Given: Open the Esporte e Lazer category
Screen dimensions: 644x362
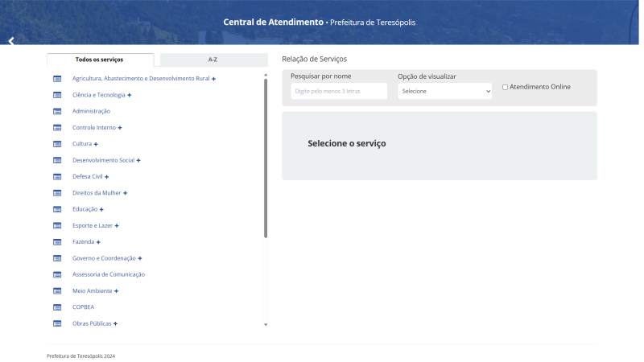Looking at the screenshot, I should pos(92,226).
